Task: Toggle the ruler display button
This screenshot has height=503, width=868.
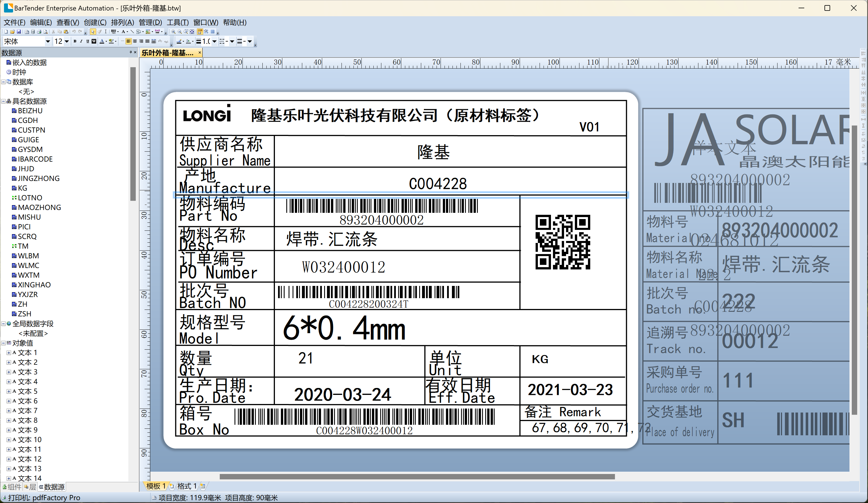Action: point(200,32)
